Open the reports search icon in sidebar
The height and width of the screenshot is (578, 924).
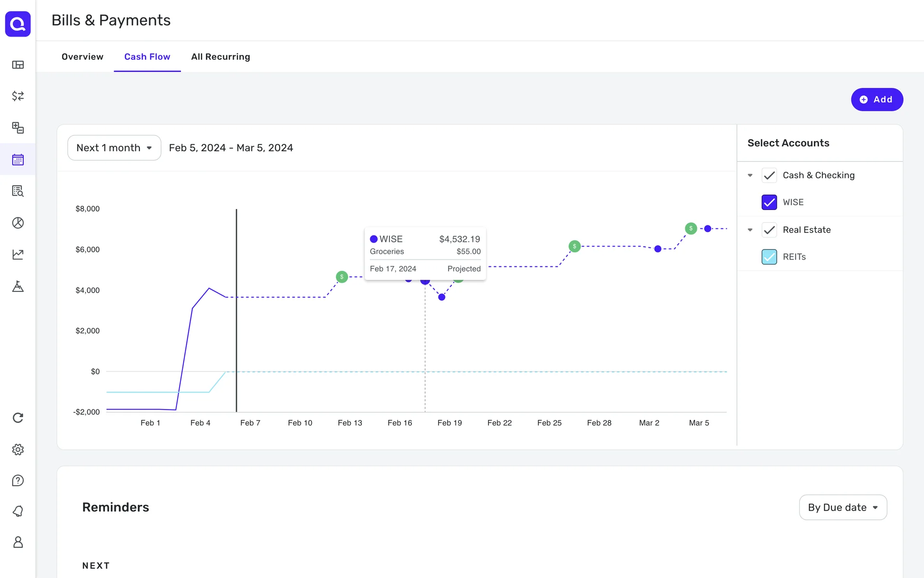pyautogui.click(x=18, y=191)
